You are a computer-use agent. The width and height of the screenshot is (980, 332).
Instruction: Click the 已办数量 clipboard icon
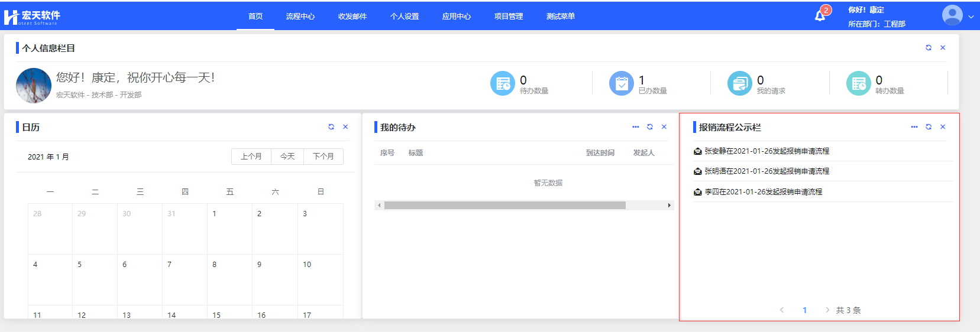pyautogui.click(x=621, y=83)
